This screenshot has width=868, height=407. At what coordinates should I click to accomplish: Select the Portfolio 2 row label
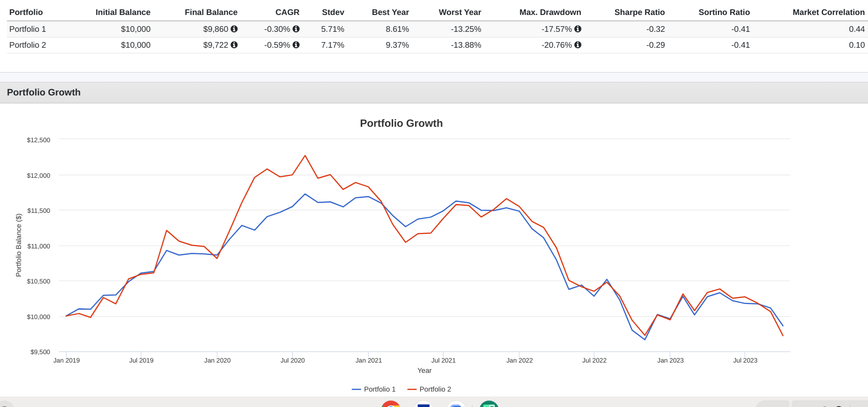pyautogui.click(x=28, y=45)
